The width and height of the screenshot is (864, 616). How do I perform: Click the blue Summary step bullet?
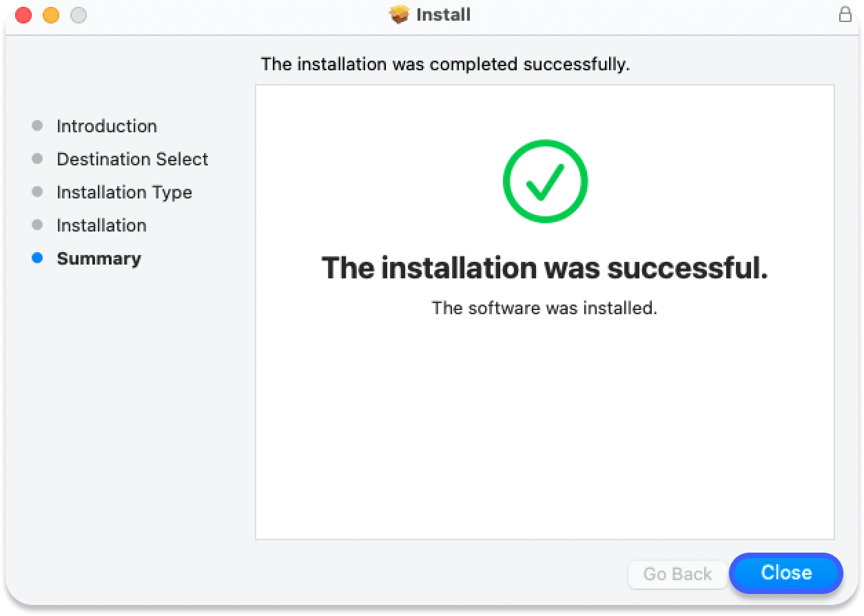(x=37, y=258)
